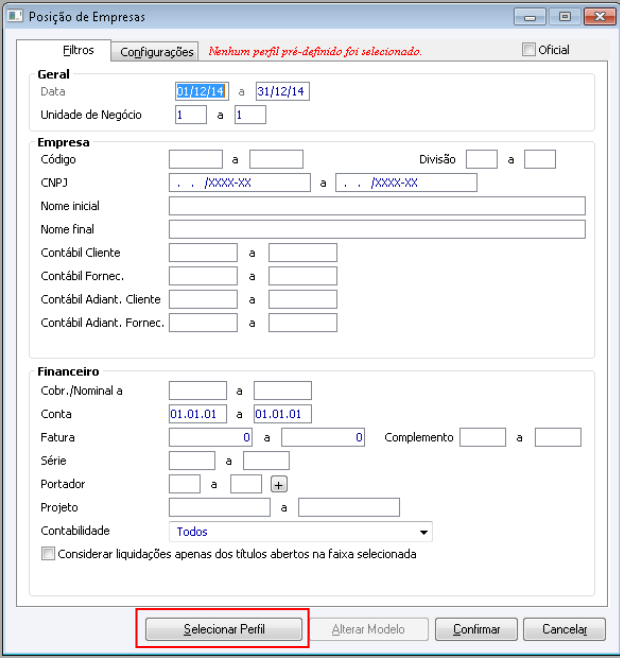Viewport: 620px width, 658px height.
Task: Click the start Data field 01/12/14
Action: [x=202, y=91]
